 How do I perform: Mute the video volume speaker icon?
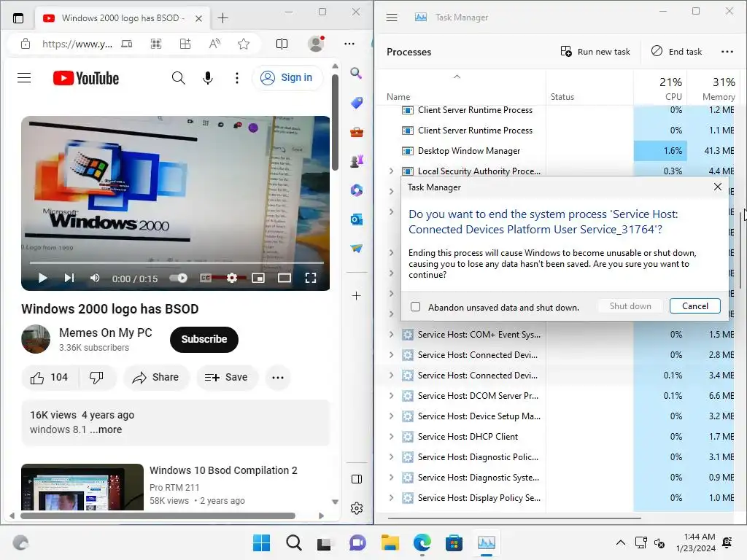pyautogui.click(x=95, y=278)
